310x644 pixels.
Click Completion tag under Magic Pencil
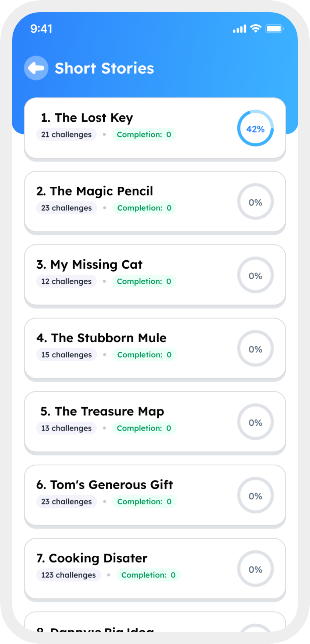144,208
